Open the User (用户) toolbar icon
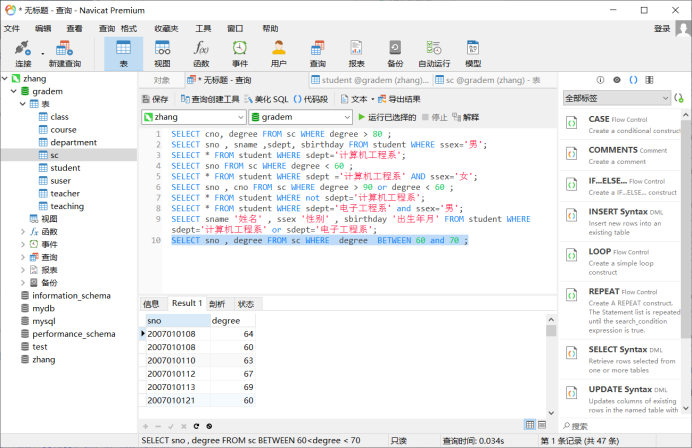 (x=278, y=53)
